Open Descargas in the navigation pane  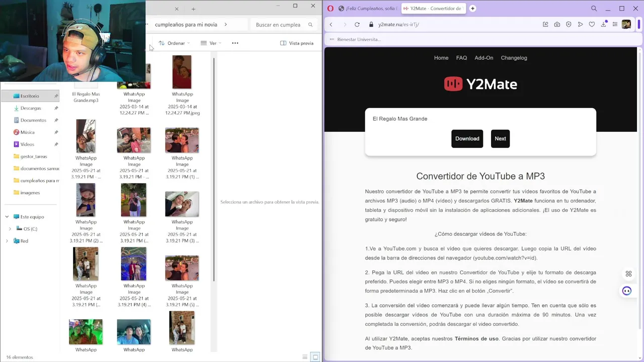[x=30, y=108]
